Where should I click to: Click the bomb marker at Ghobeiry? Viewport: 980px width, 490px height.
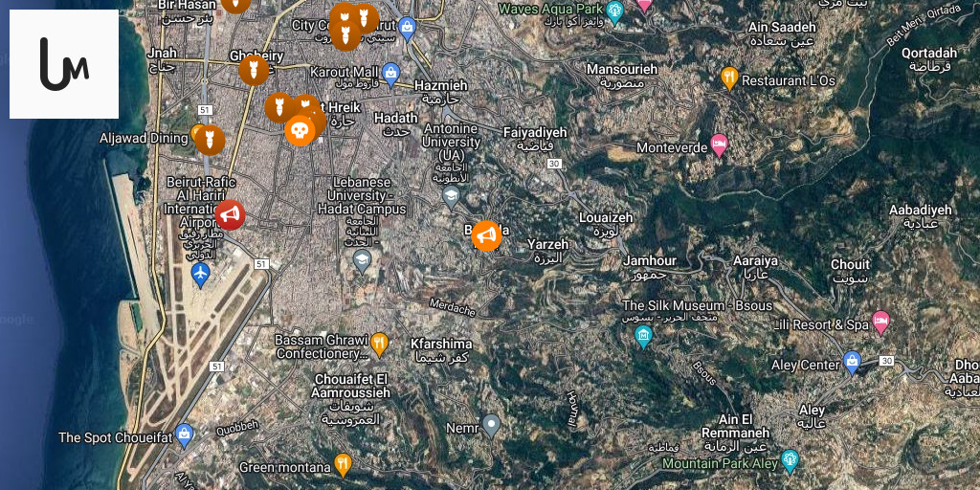pyautogui.click(x=254, y=70)
